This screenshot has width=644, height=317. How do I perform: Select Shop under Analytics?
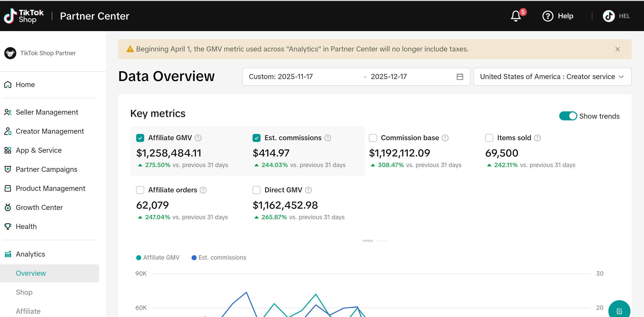click(x=24, y=292)
